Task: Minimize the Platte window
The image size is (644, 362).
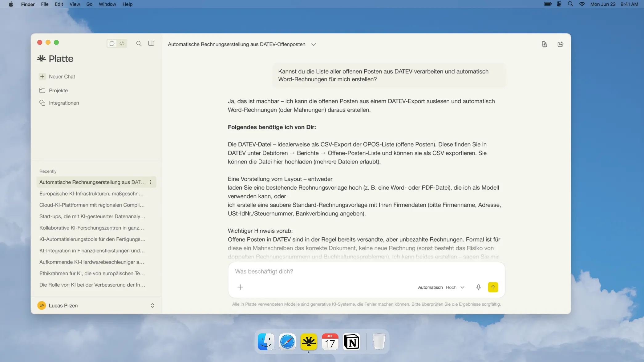Action: (x=48, y=42)
